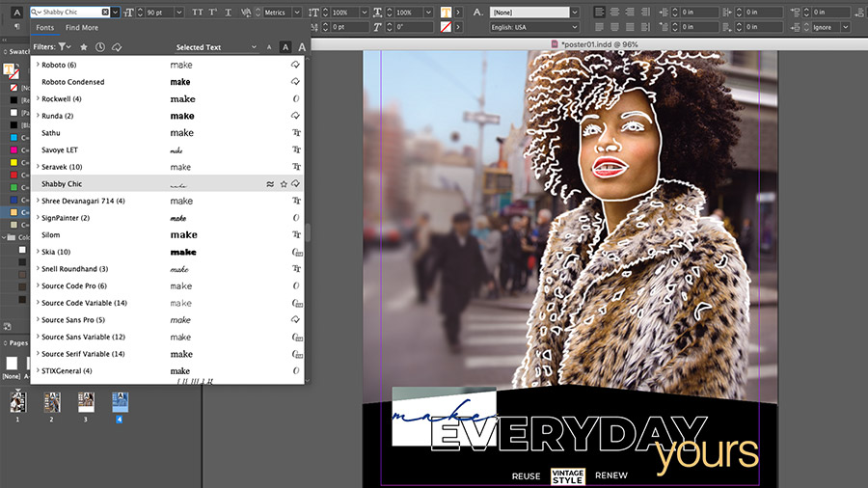Viewport: 868px width, 488px height.
Task: Click the text fill color swatch
Action: pyautogui.click(x=446, y=13)
